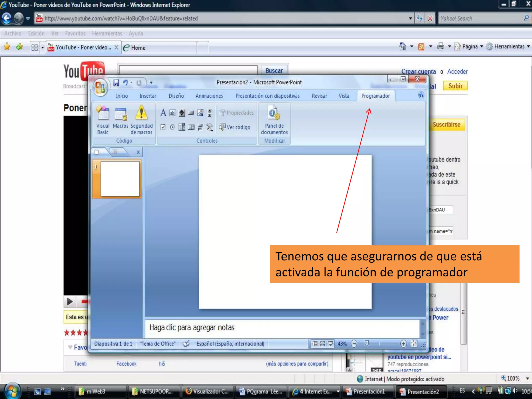
Task: Click the Ver código button
Action: (235, 127)
